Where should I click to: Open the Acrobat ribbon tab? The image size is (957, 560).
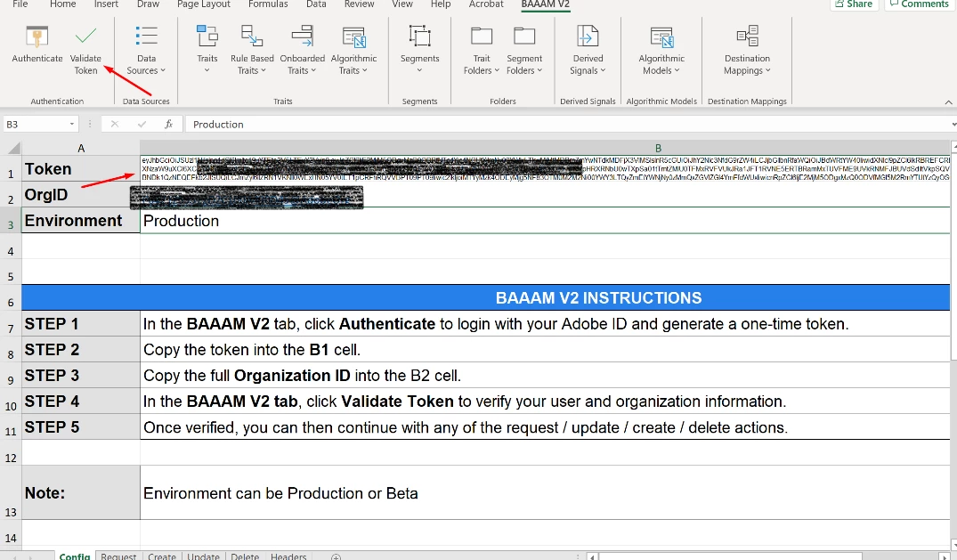point(486,4)
